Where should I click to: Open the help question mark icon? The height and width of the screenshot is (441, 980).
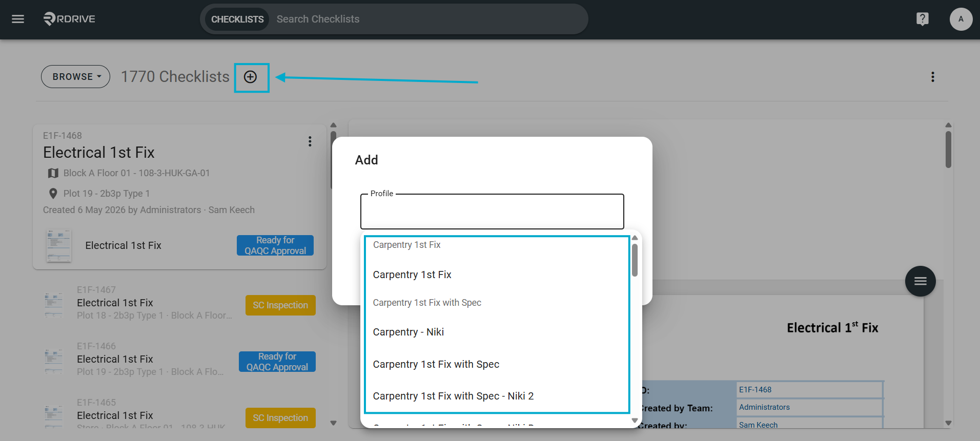(922, 19)
